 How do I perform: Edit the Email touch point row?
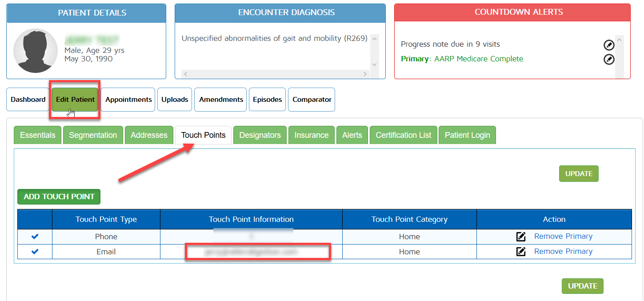[x=521, y=252]
